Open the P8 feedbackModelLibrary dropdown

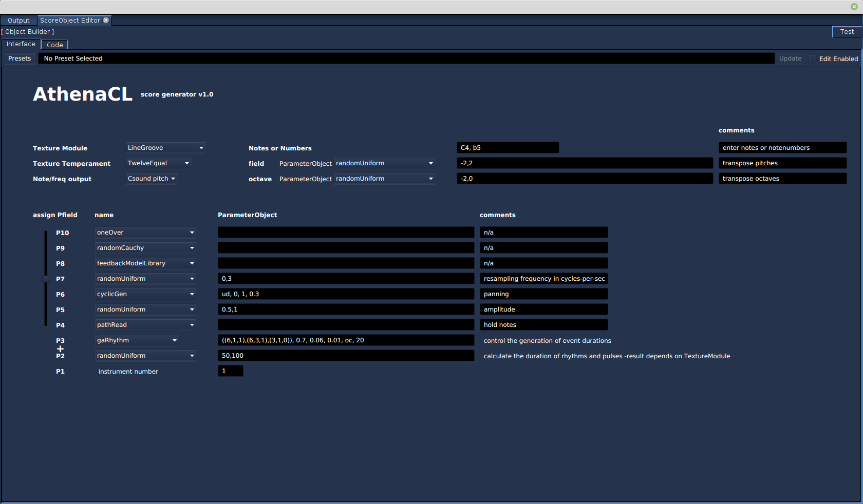(x=145, y=263)
